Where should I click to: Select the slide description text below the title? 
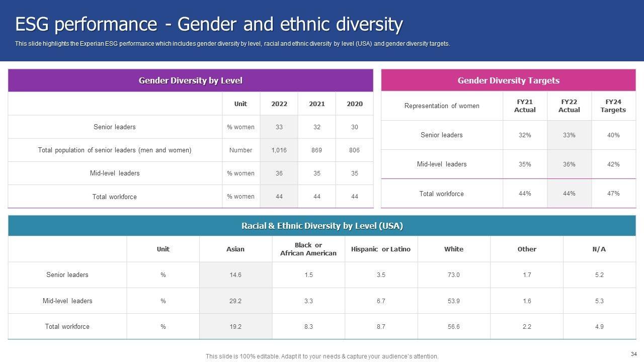point(232,44)
